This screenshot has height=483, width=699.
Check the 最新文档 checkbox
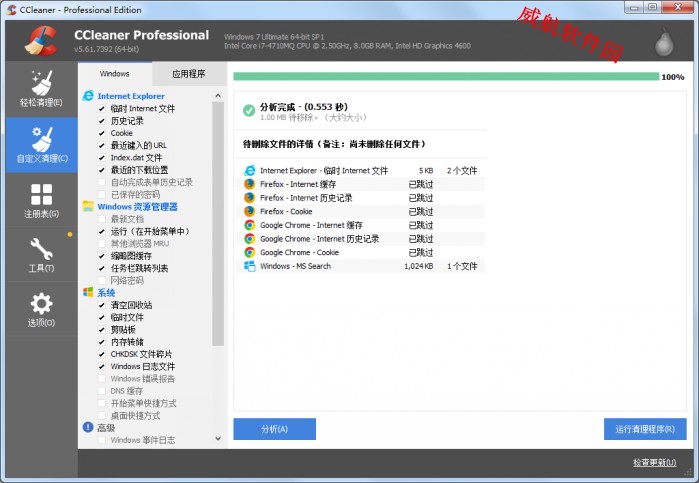102,219
